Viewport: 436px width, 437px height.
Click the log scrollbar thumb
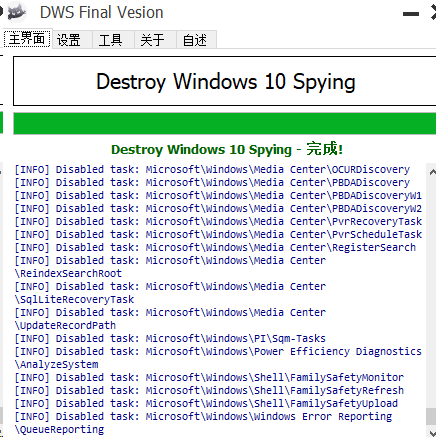431,416
